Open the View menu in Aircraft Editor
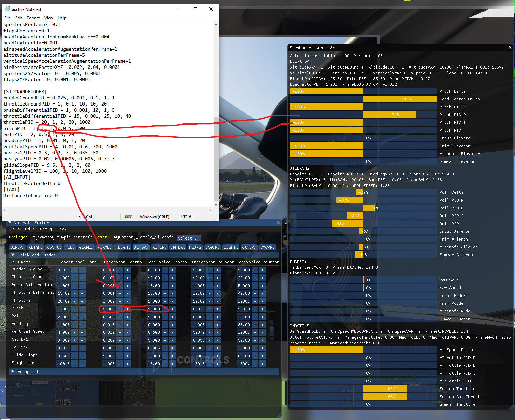This screenshot has height=420, width=515. point(62,229)
